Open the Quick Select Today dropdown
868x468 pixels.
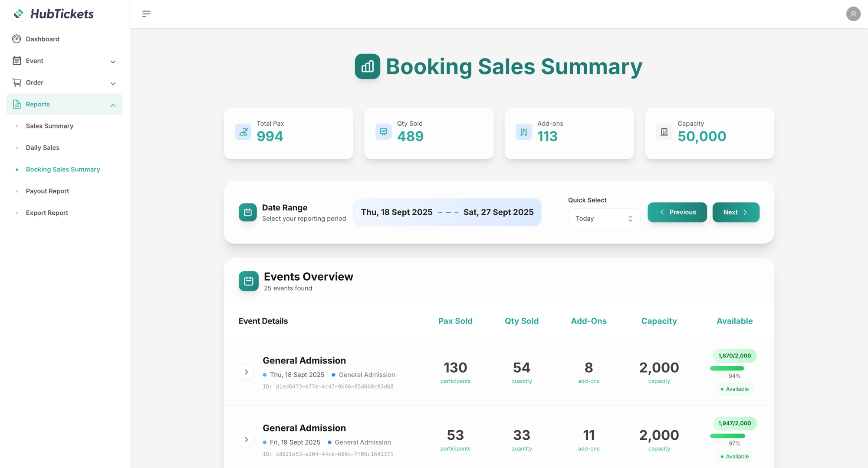pyautogui.click(x=604, y=219)
